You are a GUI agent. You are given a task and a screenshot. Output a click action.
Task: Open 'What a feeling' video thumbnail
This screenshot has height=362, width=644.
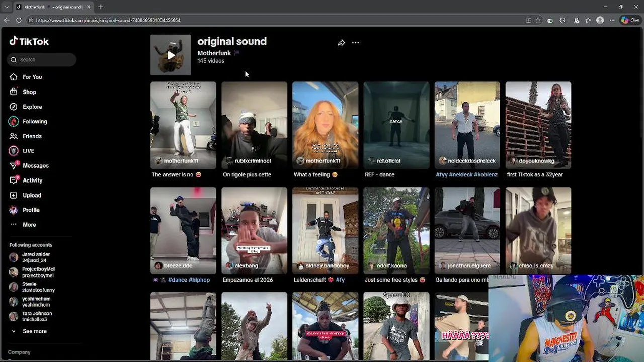325,125
